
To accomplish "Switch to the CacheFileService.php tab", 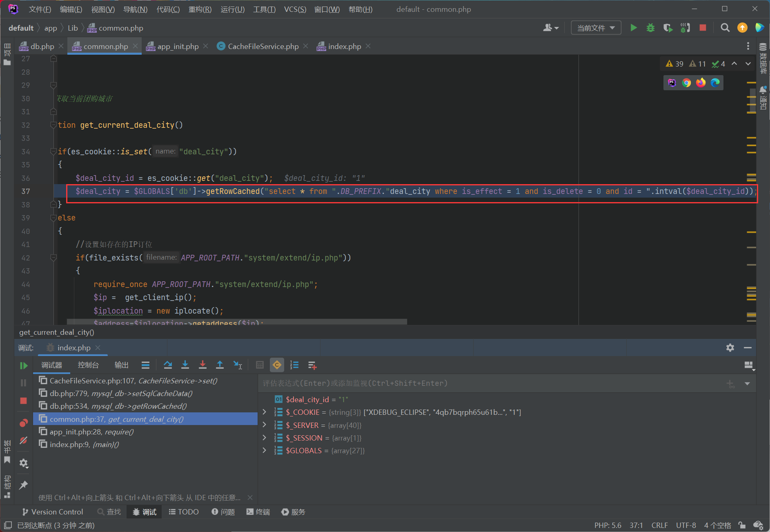I will pos(263,47).
